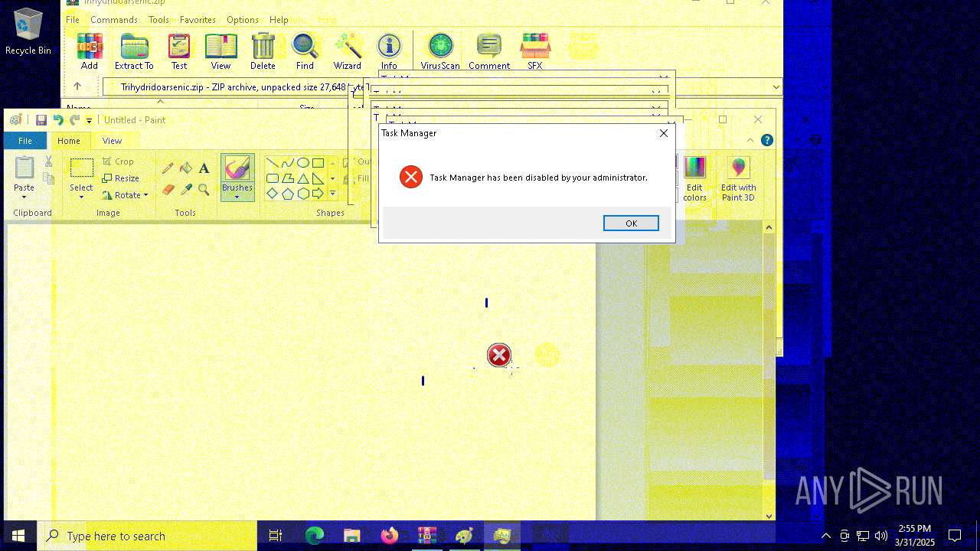Open WinRAR File menu
The width and height of the screenshot is (980, 551).
tap(73, 19)
